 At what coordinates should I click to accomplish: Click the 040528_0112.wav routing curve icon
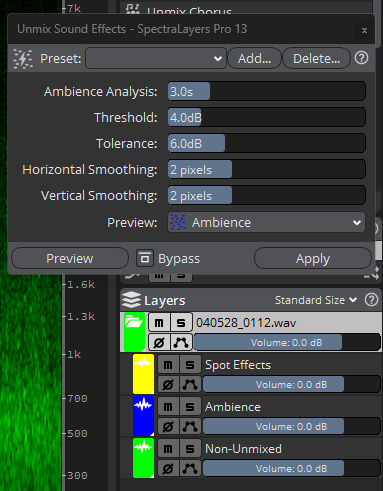(181, 342)
